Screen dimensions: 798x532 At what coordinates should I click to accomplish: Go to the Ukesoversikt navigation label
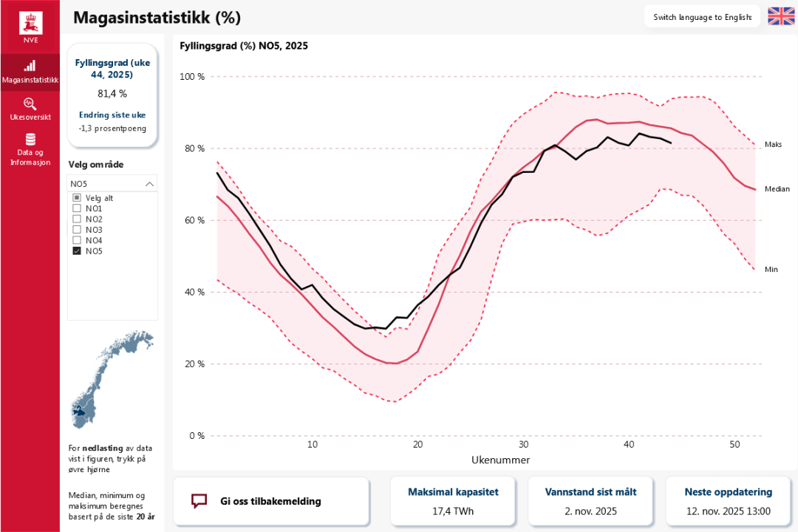(x=30, y=117)
